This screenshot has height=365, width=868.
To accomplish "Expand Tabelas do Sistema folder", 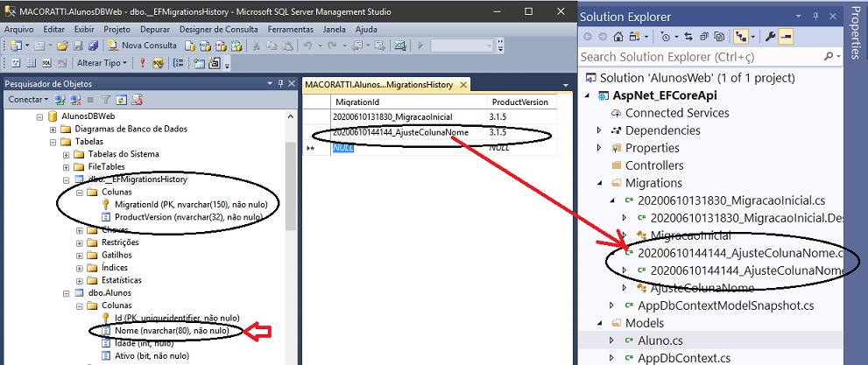I will [66, 154].
